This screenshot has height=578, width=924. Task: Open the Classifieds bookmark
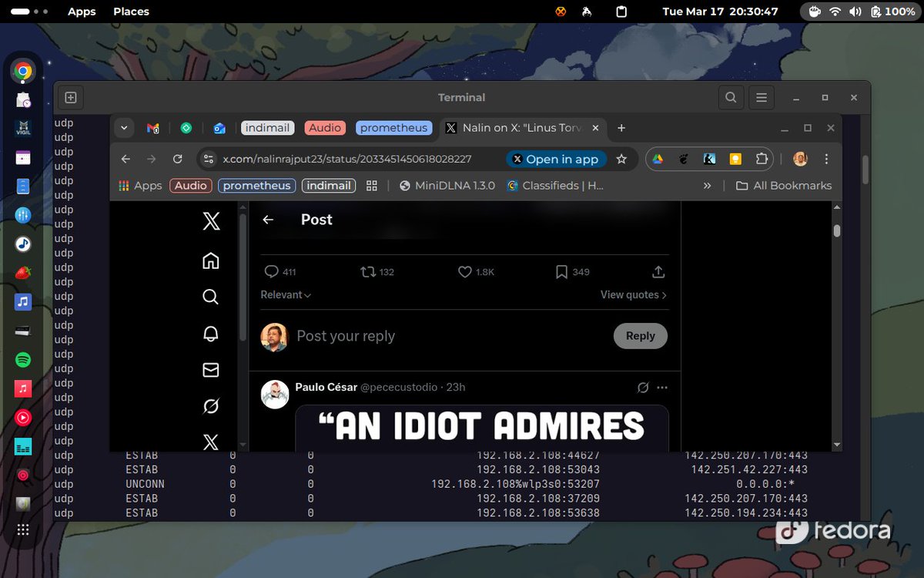click(x=555, y=186)
